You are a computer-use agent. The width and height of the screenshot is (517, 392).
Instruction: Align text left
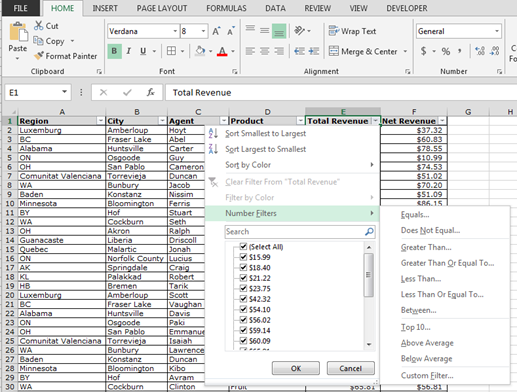tap(250, 51)
